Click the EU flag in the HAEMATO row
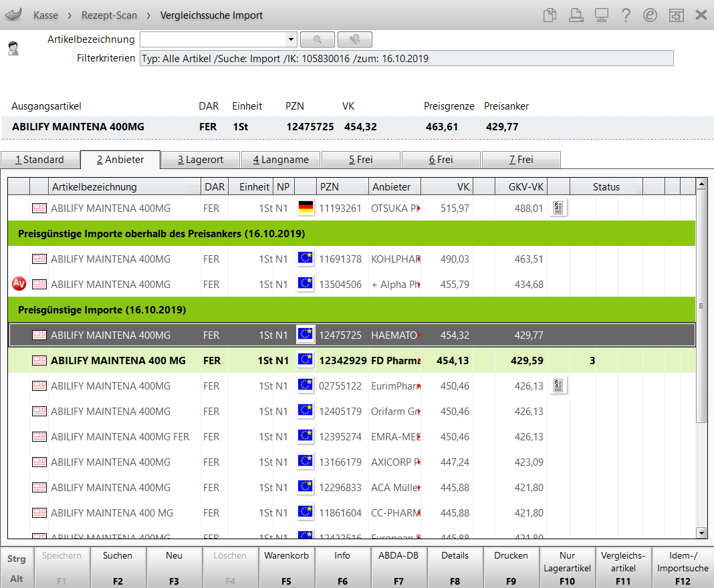The height and width of the screenshot is (588, 714). pos(305,335)
